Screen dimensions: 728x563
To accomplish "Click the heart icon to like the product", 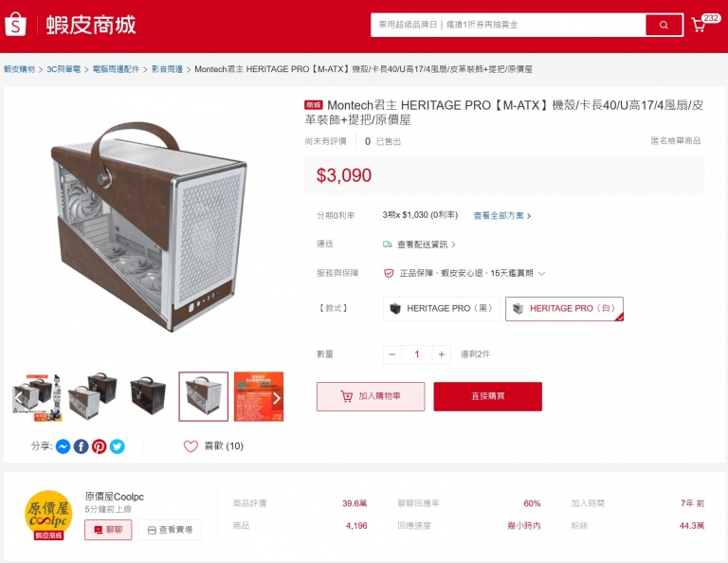I will coord(191,446).
